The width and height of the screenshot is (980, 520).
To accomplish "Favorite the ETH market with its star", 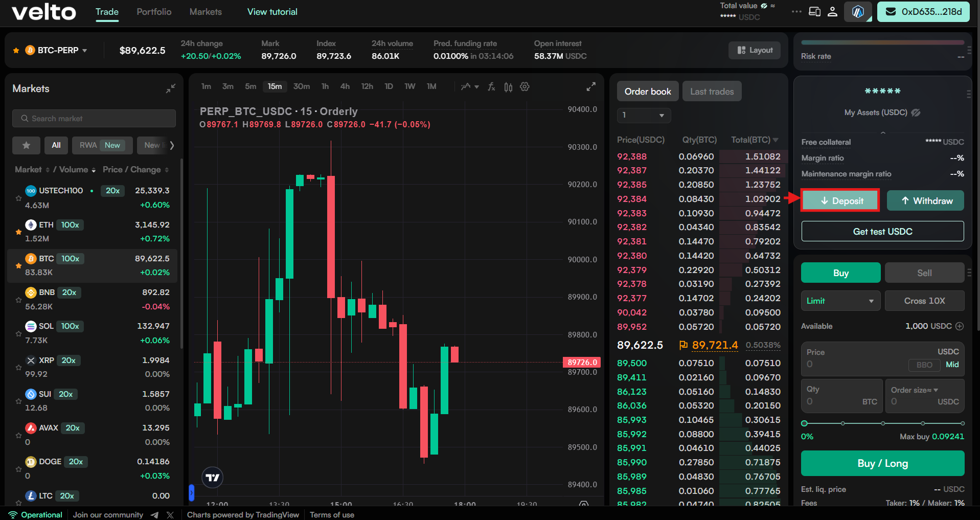I will click(x=18, y=231).
